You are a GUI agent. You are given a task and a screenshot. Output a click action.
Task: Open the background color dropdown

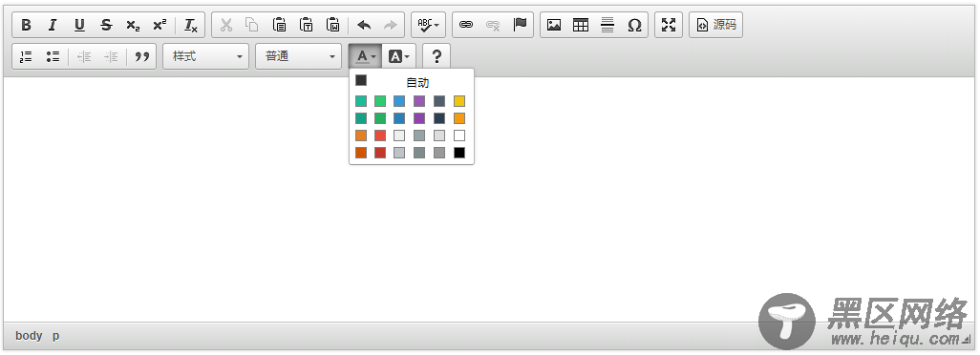click(x=398, y=56)
